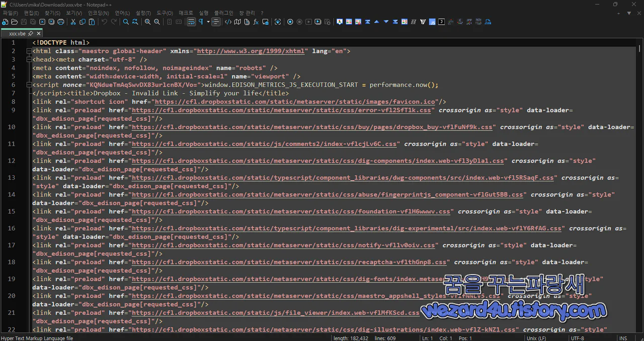Click the JSON viewer icon
The image size is (644, 341).
click(488, 22)
